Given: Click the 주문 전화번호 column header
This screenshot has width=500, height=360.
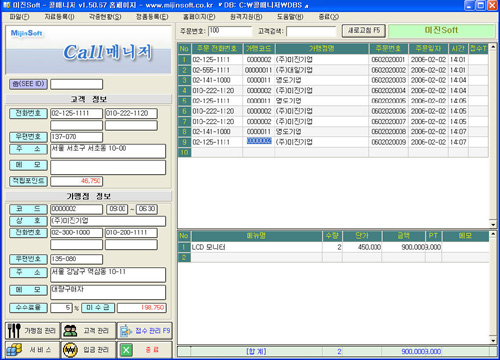Looking at the screenshot, I should click(217, 49).
